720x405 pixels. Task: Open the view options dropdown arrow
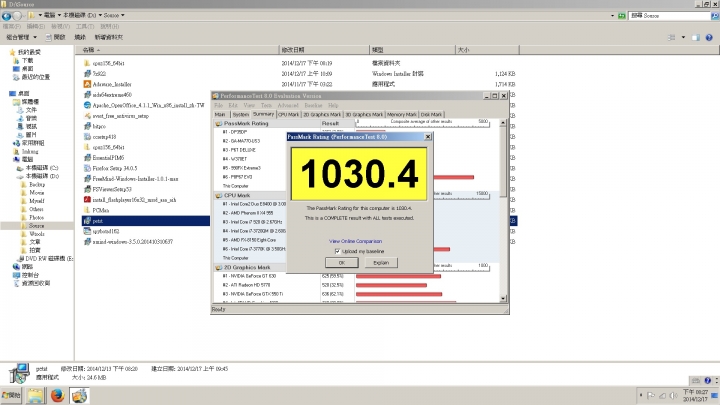click(683, 38)
